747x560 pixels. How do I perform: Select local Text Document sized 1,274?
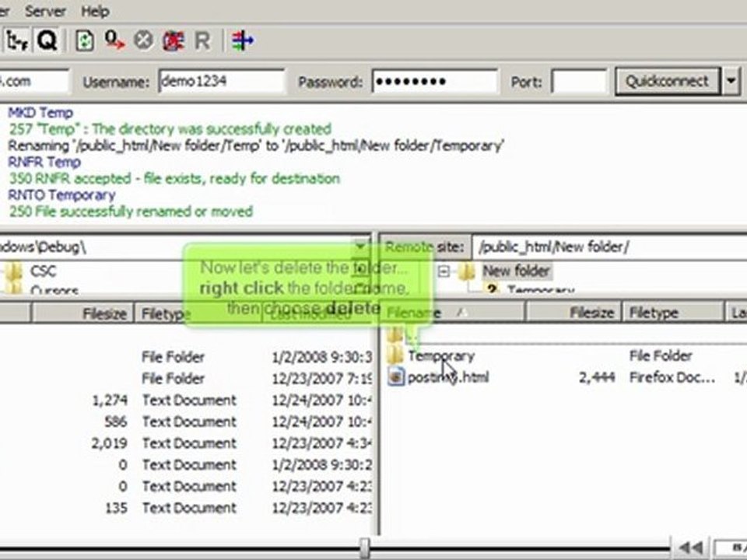[186, 400]
